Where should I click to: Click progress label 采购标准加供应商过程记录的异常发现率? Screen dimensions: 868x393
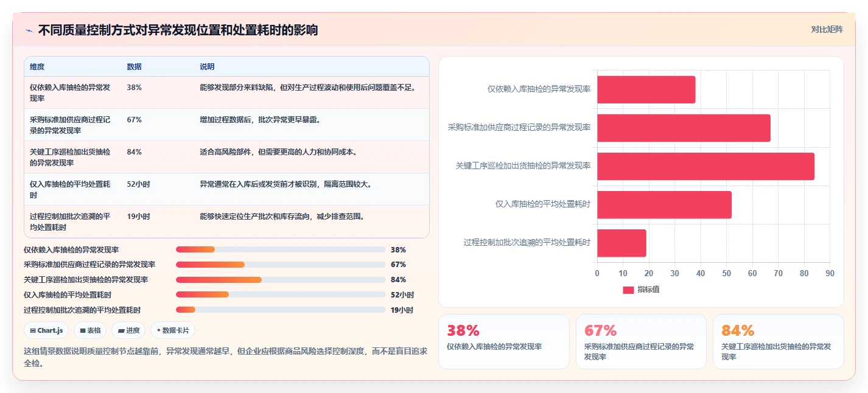[89, 265]
